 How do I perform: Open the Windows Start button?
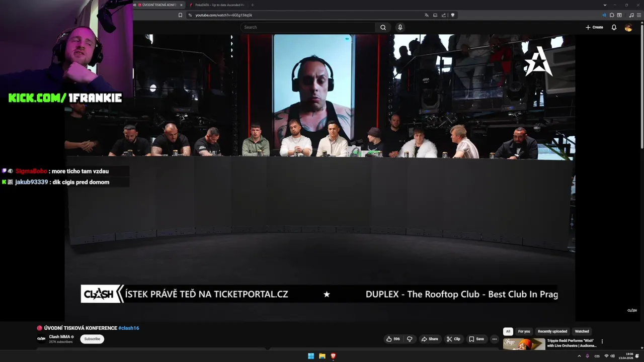[x=311, y=356]
